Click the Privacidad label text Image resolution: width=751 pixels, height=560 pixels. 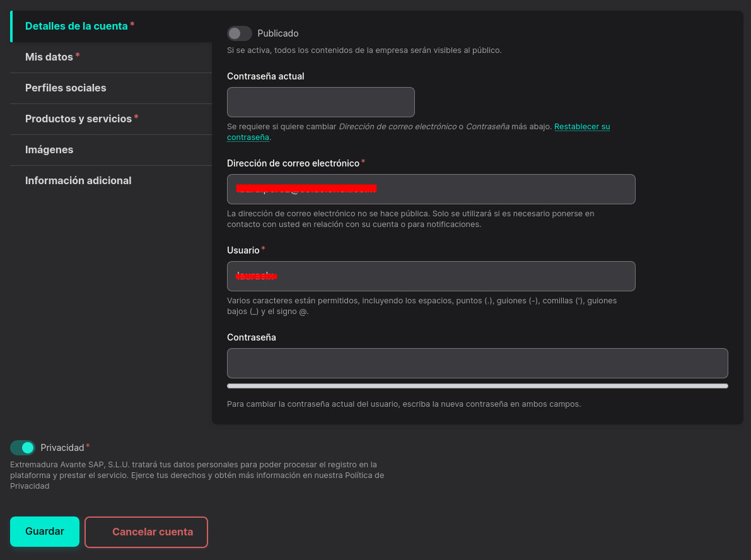62,448
